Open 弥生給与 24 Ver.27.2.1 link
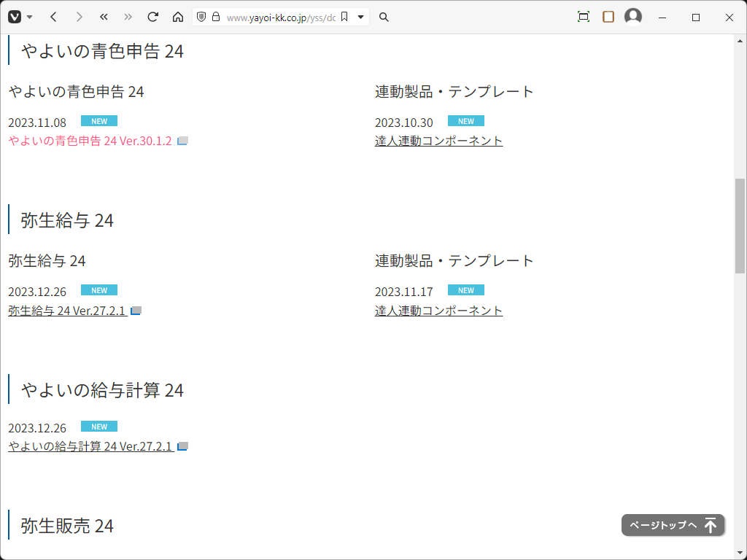747x560 pixels. coord(66,311)
